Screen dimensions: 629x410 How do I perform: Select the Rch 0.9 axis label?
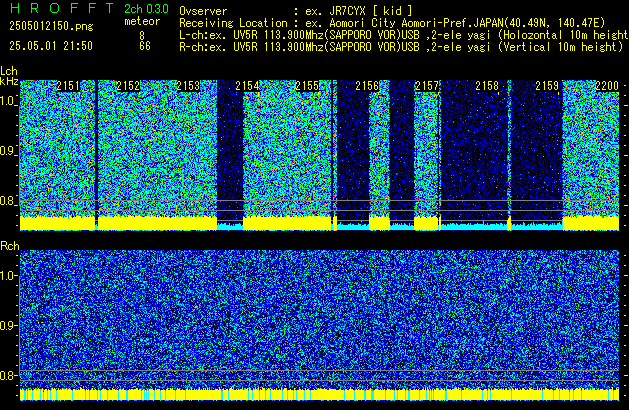coord(8,325)
